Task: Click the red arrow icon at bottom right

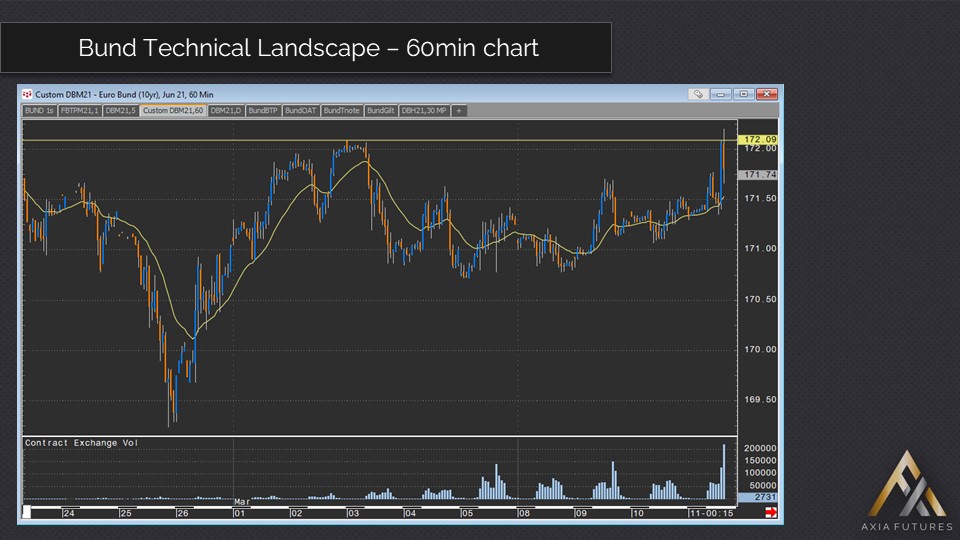Action: pyautogui.click(x=771, y=512)
